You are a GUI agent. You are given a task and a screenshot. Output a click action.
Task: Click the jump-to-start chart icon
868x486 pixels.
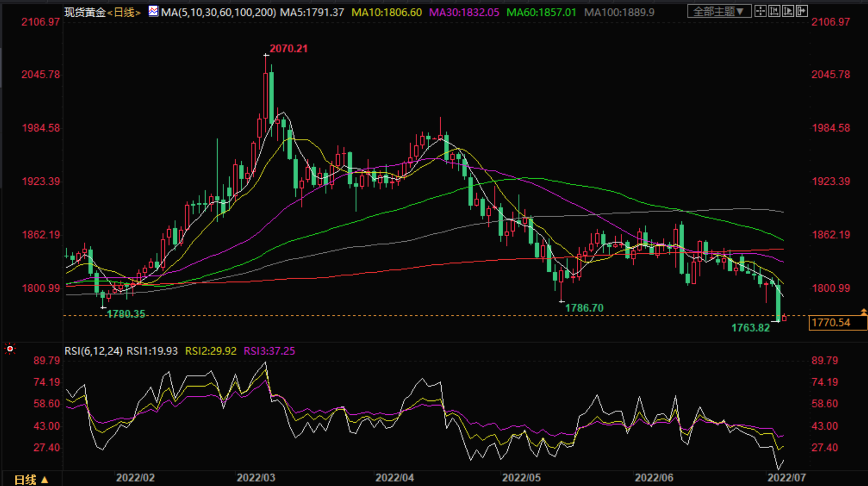[774, 11]
